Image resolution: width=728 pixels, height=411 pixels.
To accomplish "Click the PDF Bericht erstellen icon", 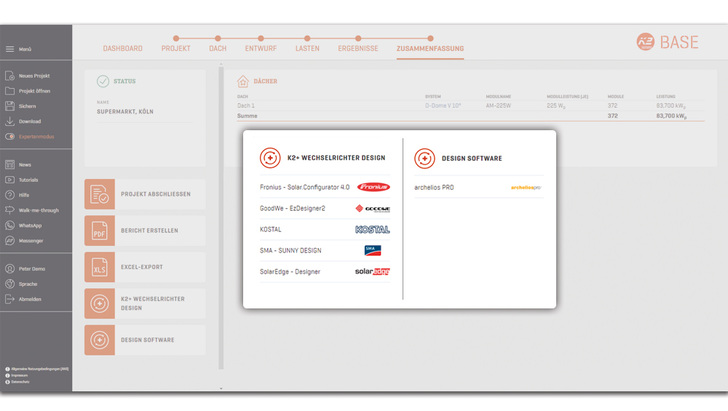I will (x=100, y=230).
